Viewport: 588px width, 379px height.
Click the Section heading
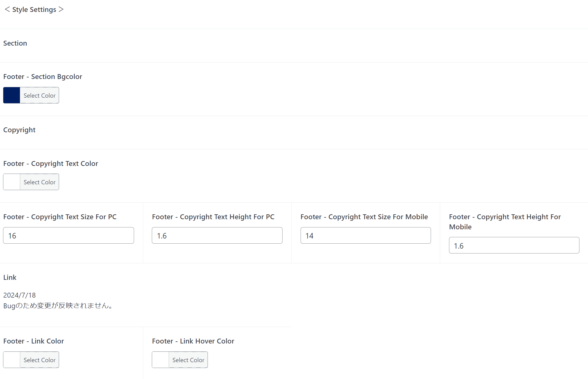15,43
